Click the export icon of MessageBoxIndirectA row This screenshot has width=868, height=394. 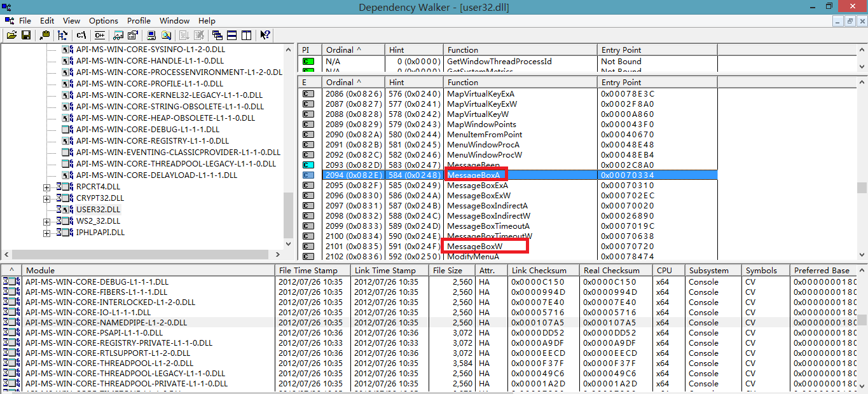[x=308, y=205]
